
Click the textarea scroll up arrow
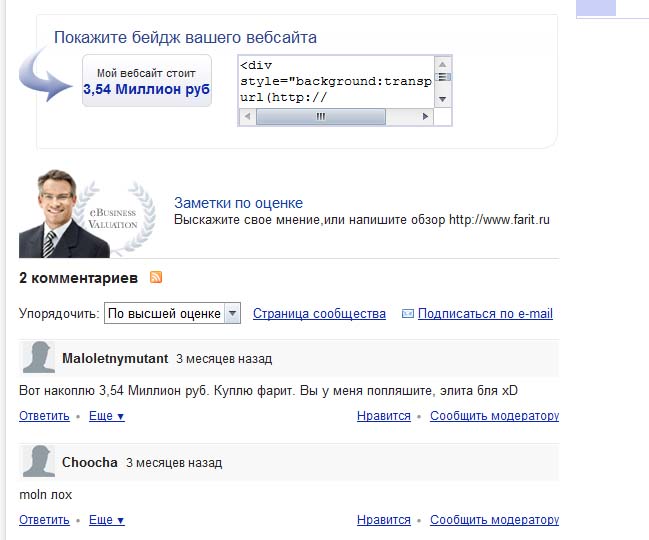tap(442, 65)
